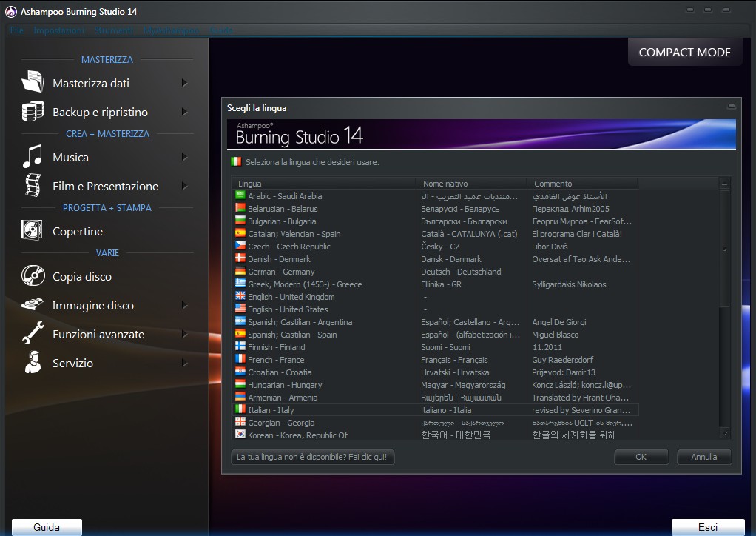Minimize the Scegli la lingua dialog
756x536 pixels.
732,106
